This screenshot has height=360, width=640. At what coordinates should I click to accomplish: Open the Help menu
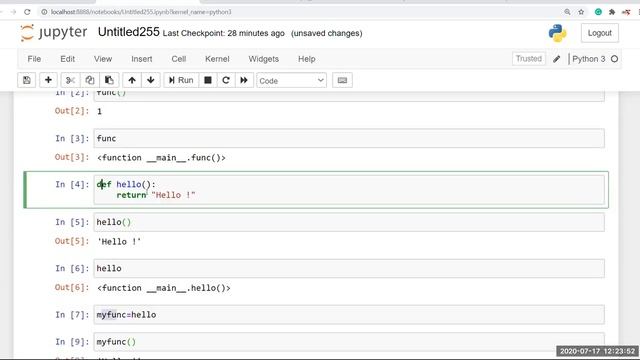307,59
